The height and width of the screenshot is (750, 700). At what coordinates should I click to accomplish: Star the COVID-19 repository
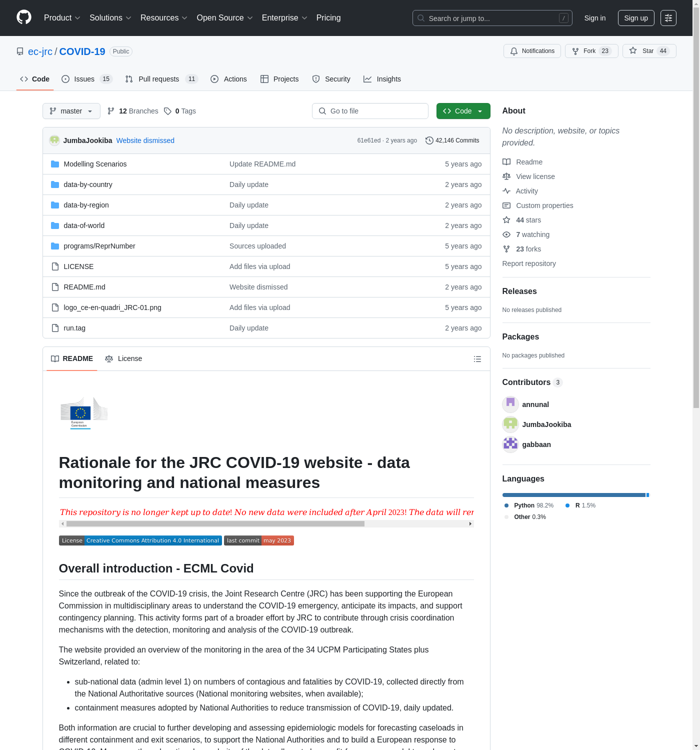[x=648, y=51]
